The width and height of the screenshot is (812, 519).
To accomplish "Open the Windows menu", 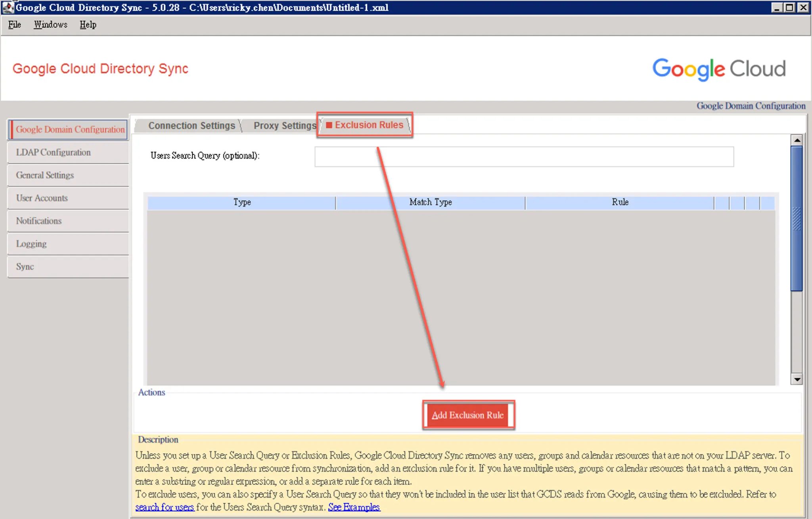I will click(x=50, y=25).
